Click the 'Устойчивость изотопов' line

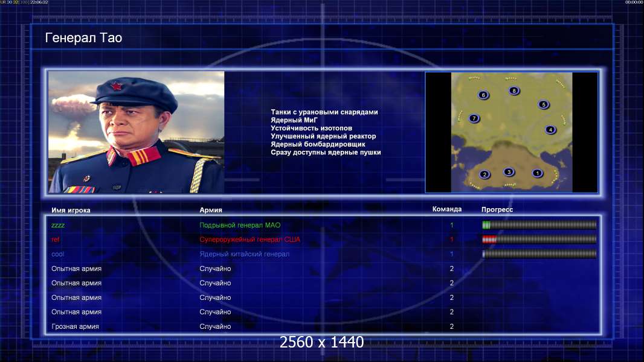click(311, 128)
